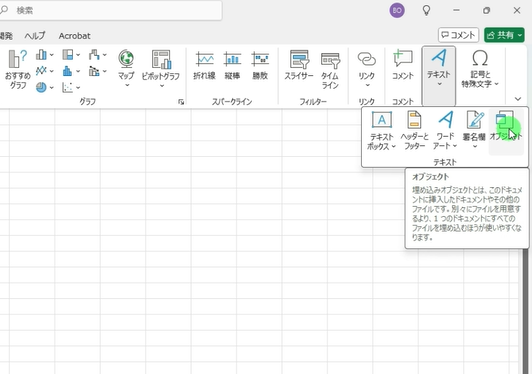
Task: Insert a Timeline (タイムライン) filter
Action: (x=330, y=71)
